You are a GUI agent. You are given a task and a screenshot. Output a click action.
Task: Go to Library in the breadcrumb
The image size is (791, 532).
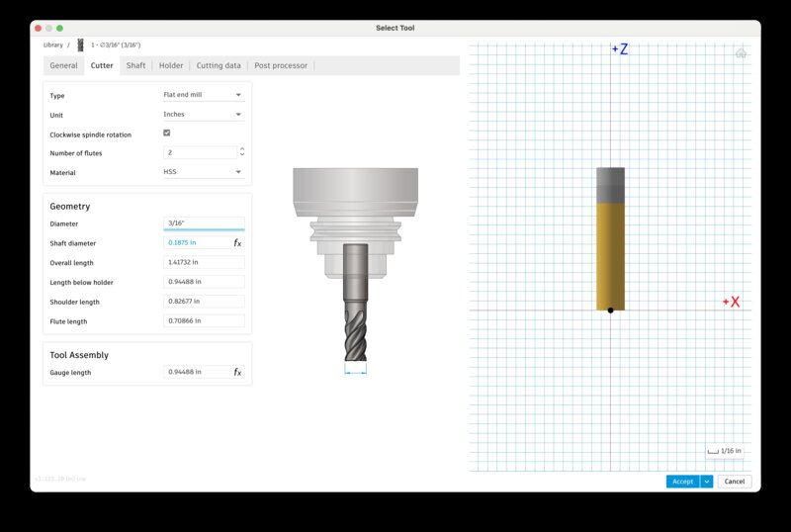(x=52, y=45)
